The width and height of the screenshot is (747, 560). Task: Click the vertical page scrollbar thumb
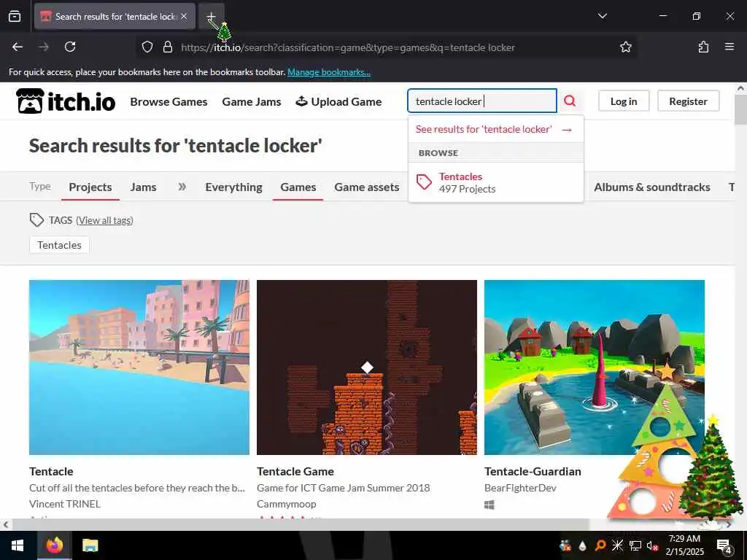tap(741, 109)
